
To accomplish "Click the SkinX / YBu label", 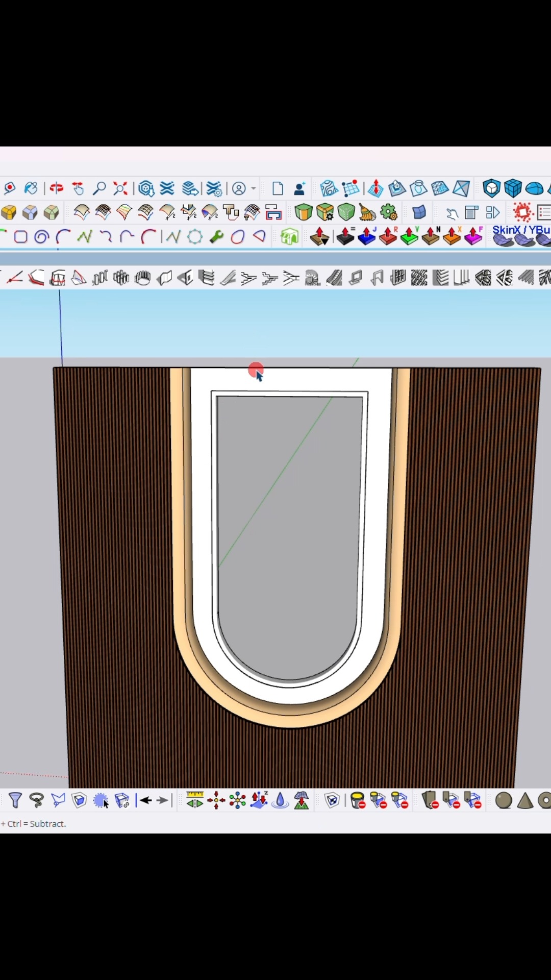I will coord(521,230).
